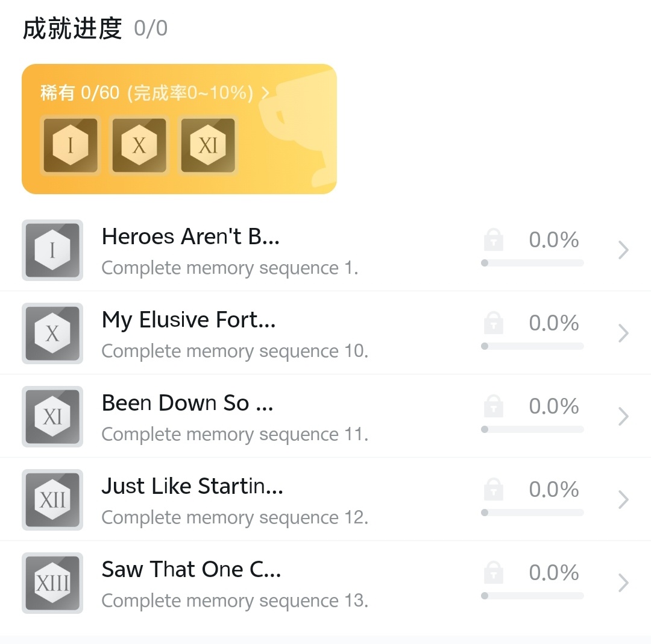This screenshot has width=651, height=644.
Task: Click the gray I achievement icon
Action: tap(52, 250)
